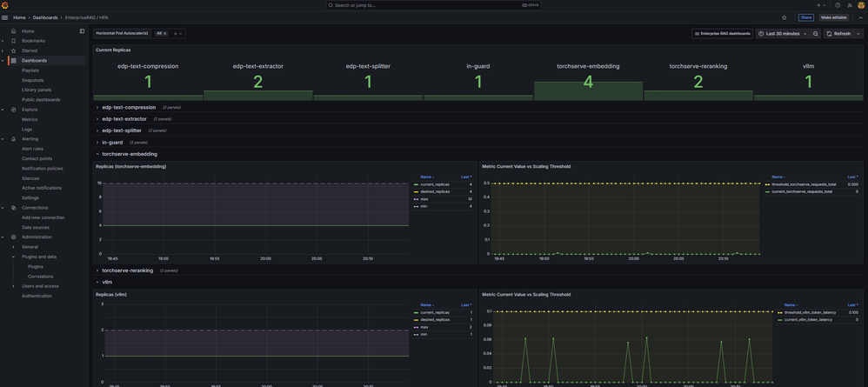Open Alert rules in sidebar
Screen dimensions: 868x387
click(x=32, y=149)
